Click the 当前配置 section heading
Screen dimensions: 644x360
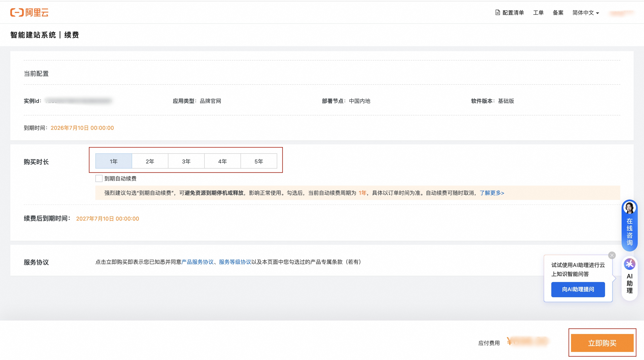coord(36,74)
